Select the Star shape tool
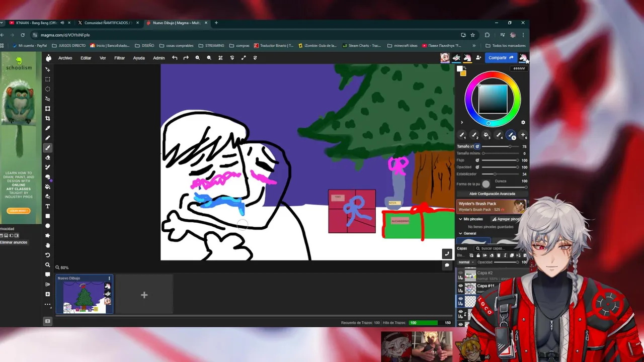 pos(48,235)
